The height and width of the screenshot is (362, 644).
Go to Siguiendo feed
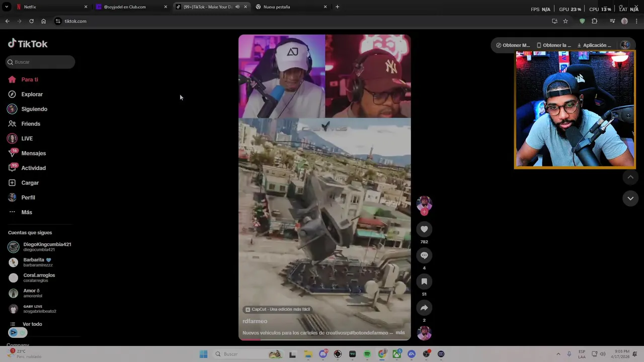[x=28, y=109]
